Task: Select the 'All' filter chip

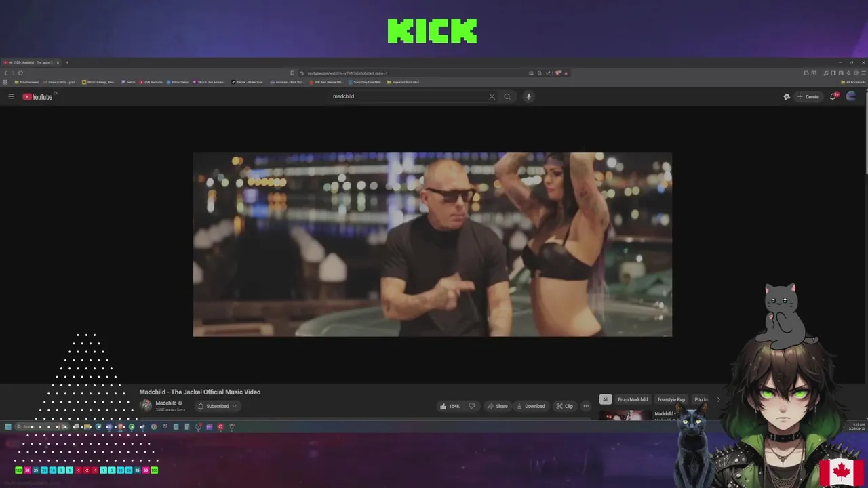Action: pos(605,399)
